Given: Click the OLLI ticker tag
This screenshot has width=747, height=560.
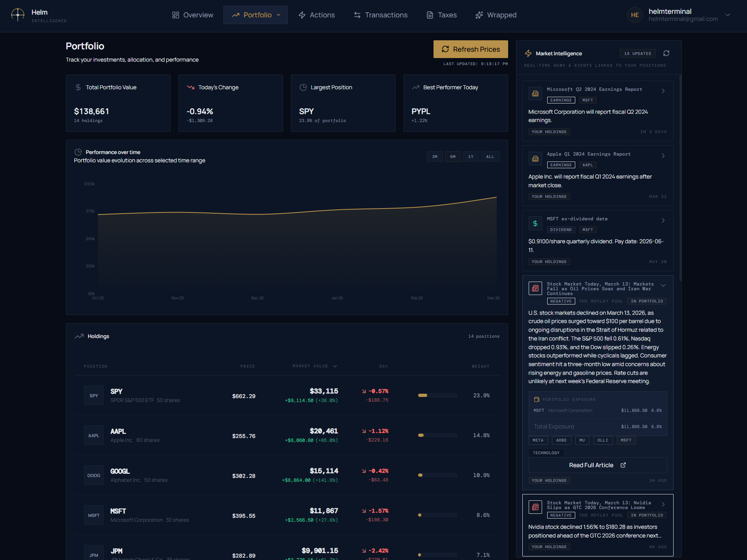Looking at the screenshot, I should (603, 440).
